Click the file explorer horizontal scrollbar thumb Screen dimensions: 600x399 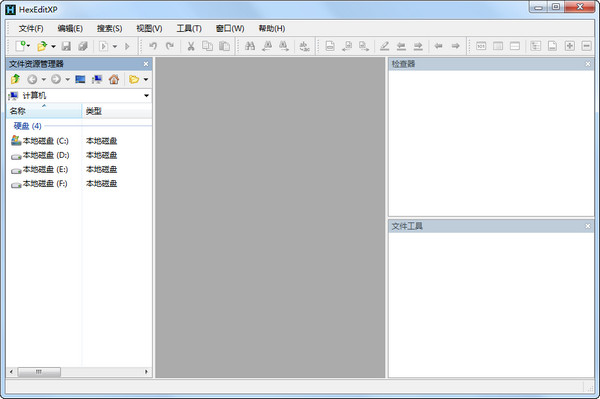(x=39, y=371)
